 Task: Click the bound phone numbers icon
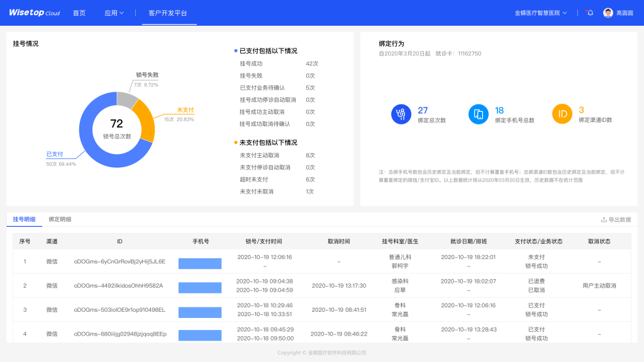click(x=478, y=114)
